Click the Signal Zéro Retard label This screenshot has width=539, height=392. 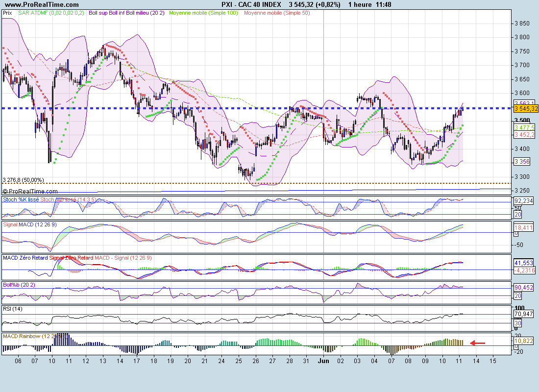click(x=71, y=258)
